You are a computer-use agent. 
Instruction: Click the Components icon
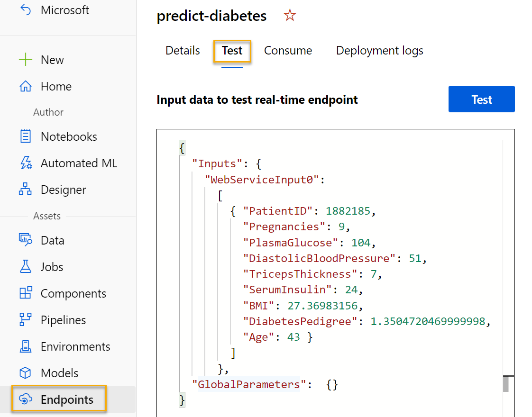[x=25, y=293]
